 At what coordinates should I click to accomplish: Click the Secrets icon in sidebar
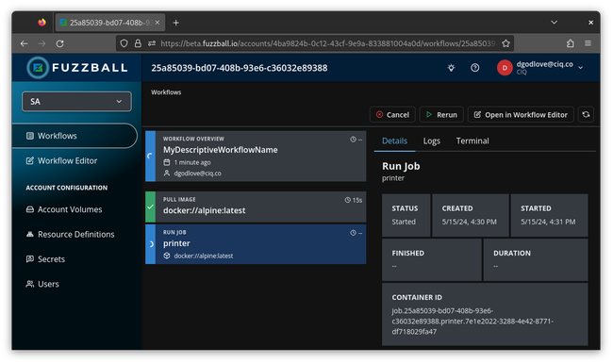coord(30,258)
